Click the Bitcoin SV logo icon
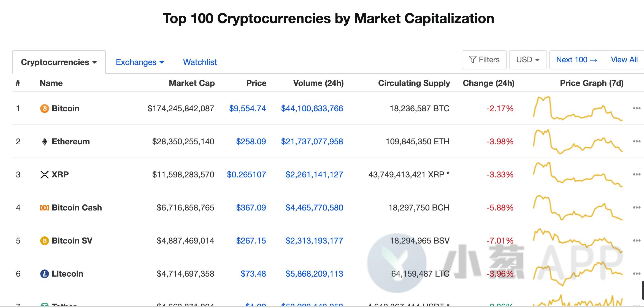 coord(44,241)
